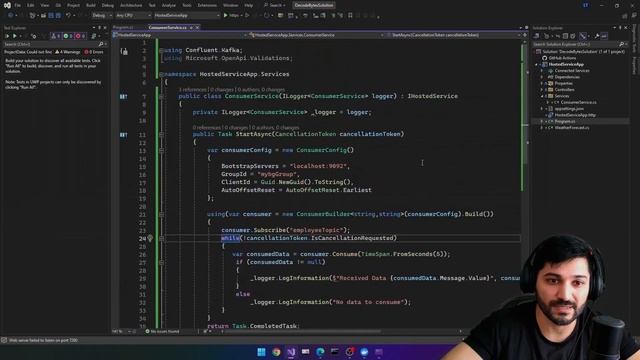The height and width of the screenshot is (360, 640).
Task: Open the File menu
Action: click(x=18, y=5)
